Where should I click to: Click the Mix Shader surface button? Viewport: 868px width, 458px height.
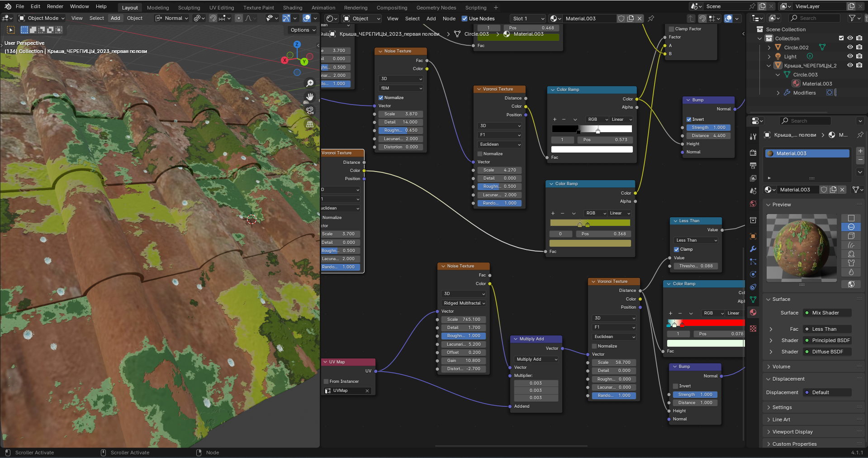point(827,313)
